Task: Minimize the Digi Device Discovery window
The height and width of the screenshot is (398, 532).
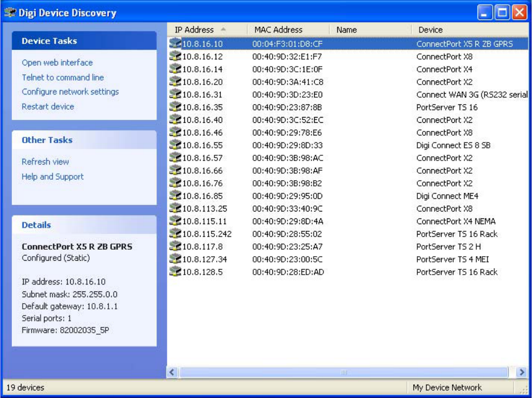Action: 484,13
